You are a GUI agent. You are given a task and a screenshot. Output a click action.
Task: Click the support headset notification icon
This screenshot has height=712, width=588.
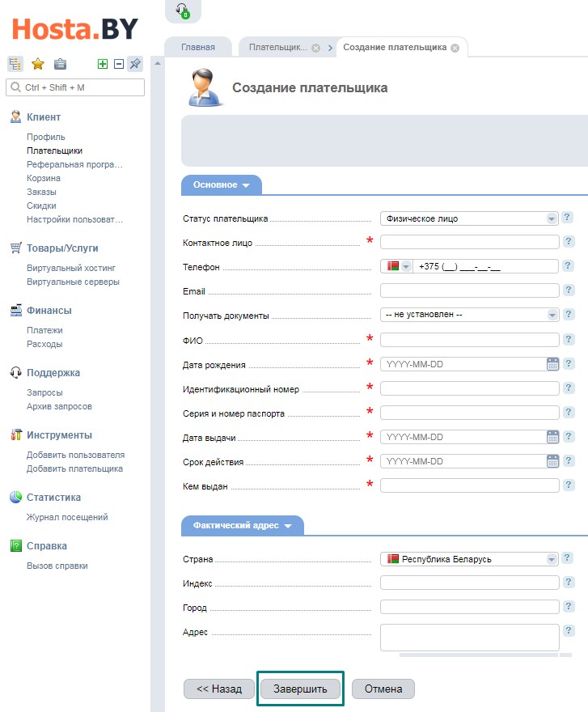click(183, 11)
